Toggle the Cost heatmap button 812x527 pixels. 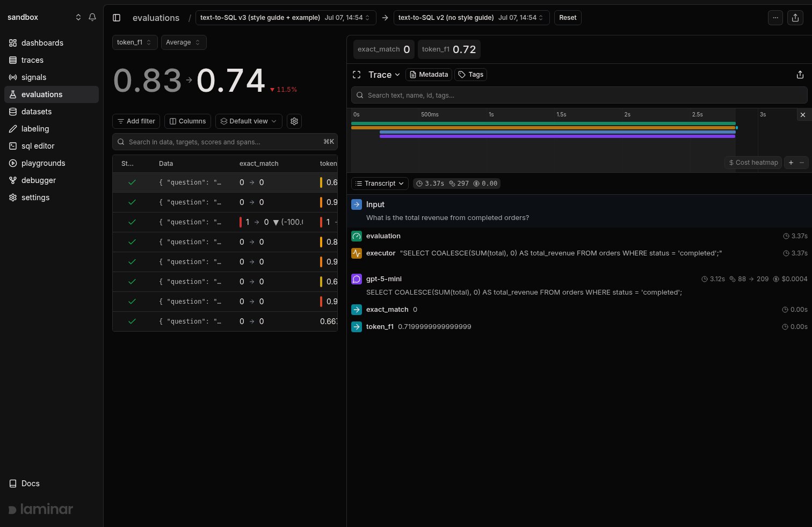tap(753, 163)
